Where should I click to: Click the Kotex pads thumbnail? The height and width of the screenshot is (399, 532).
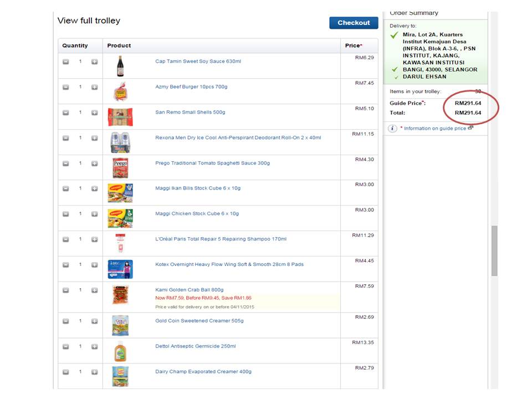[120, 269]
